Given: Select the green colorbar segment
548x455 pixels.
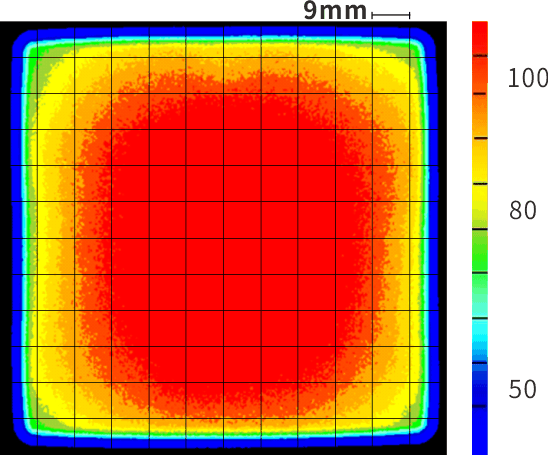Looking at the screenshot, I should 480,251.
